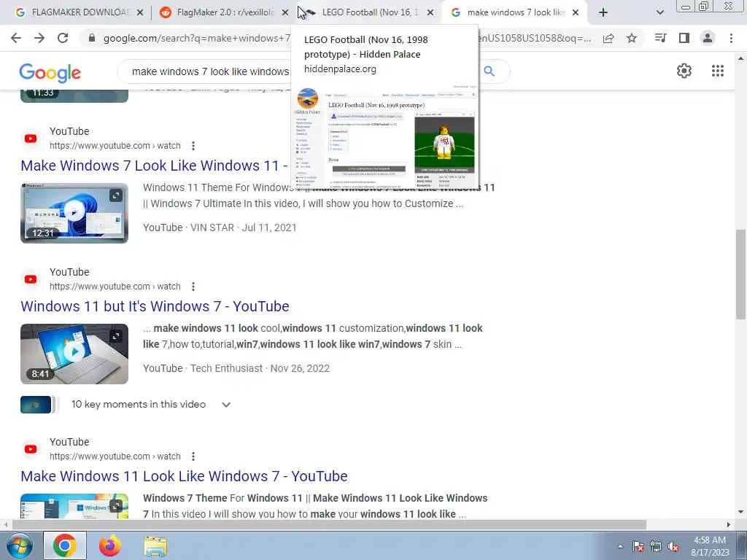Open a new tab with plus button
The width and height of the screenshot is (747, 560).
[x=603, y=12]
